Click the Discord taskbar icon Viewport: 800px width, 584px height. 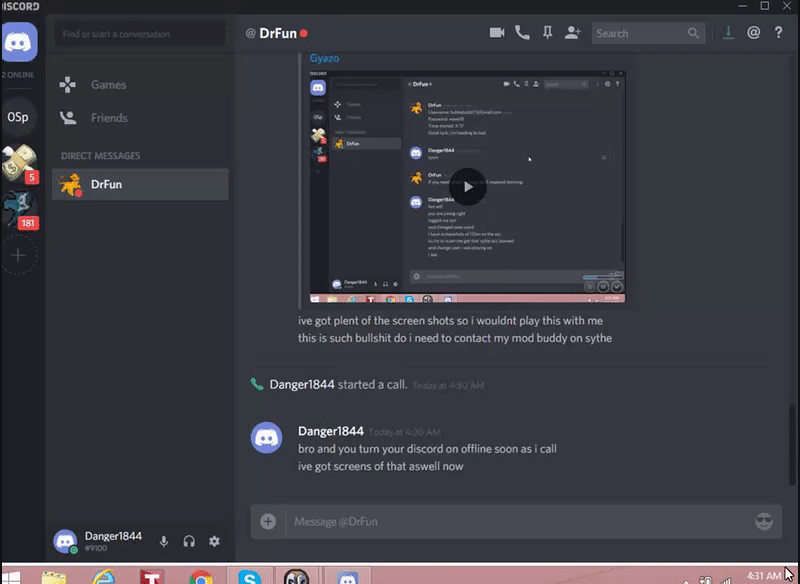[348, 577]
